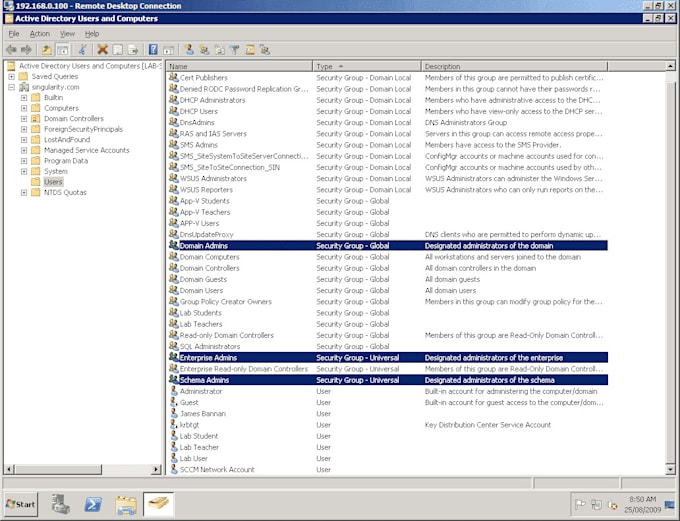Image resolution: width=680 pixels, height=521 pixels.
Task: Create a new group via toolbar icon
Action: 204,50
